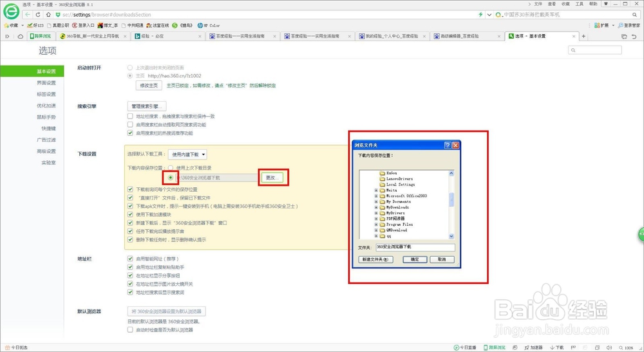Open the skin shirt icon in title bar

(606, 4)
